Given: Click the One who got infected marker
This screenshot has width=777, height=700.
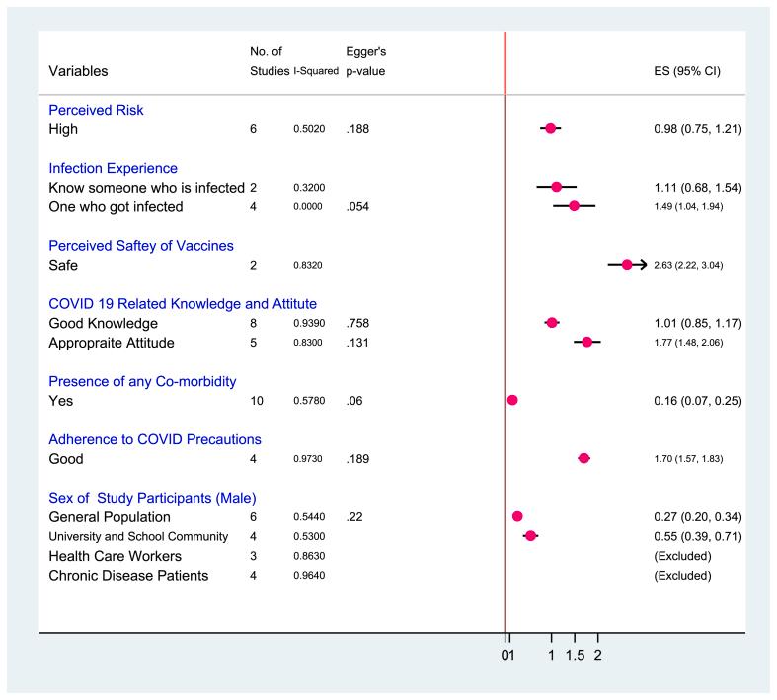Looking at the screenshot, I should (574, 206).
